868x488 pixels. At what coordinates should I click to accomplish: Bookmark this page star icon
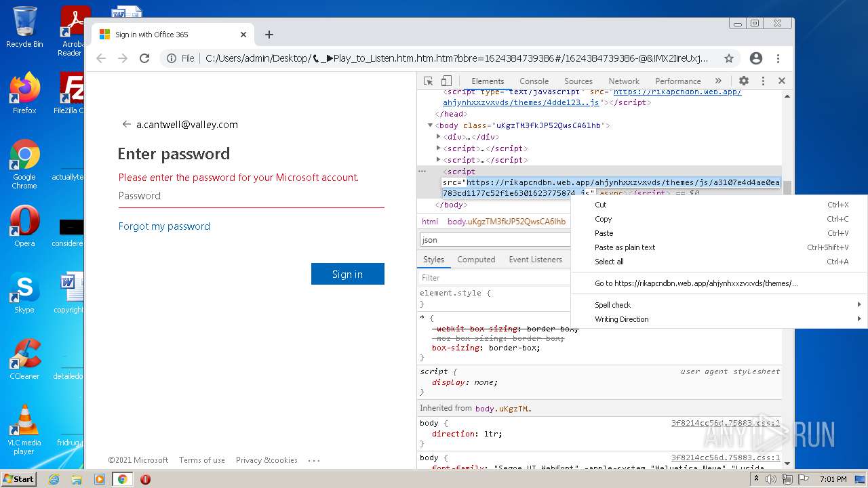[729, 58]
